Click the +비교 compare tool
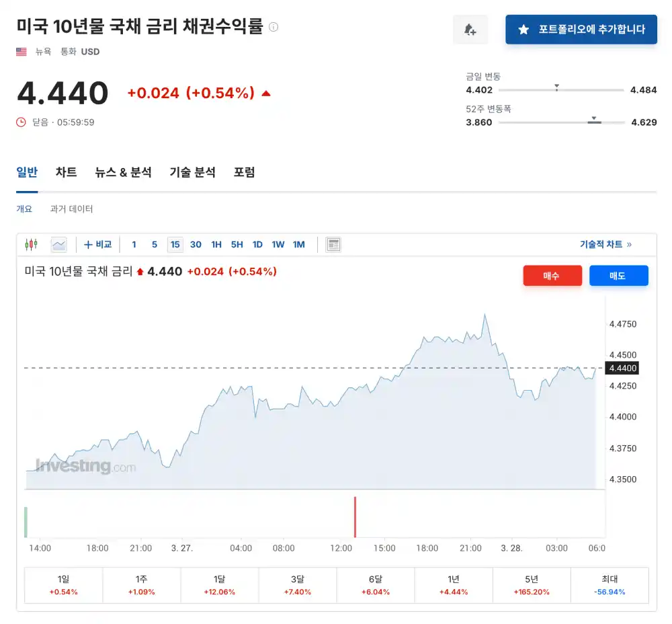Screen dimensions: 672x624 [98, 244]
